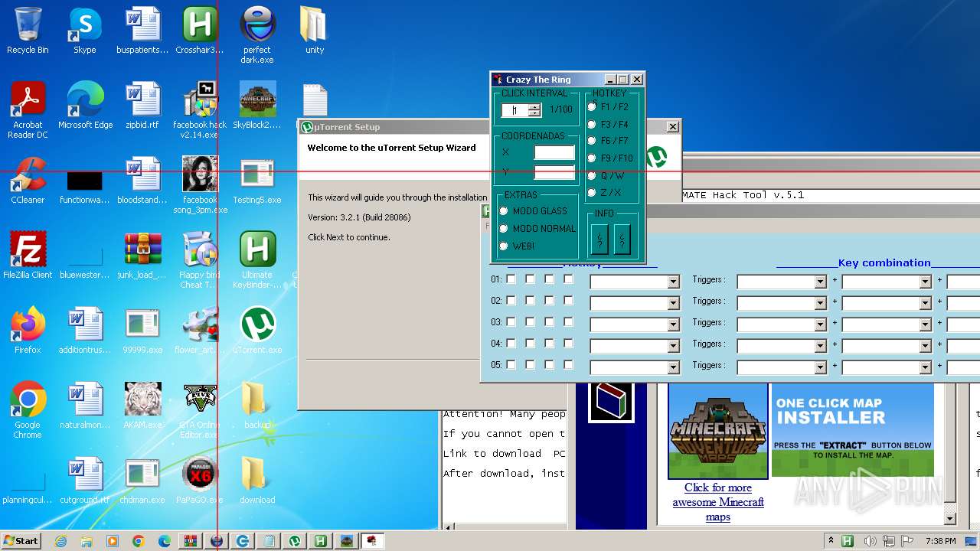
Task: Click the volume speaker tray icon
Action: [870, 541]
